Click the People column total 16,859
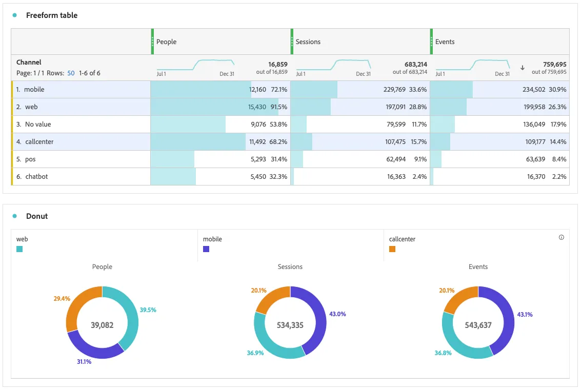 (277, 65)
